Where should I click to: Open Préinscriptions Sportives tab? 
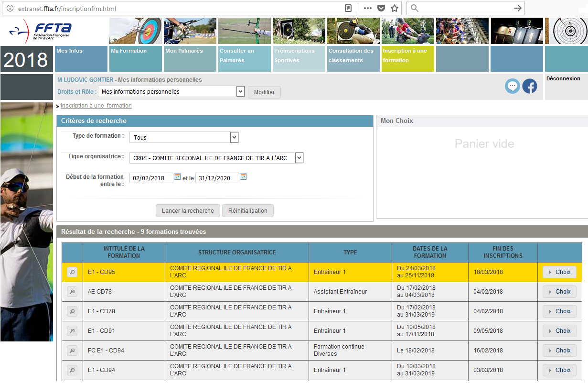[x=299, y=59]
